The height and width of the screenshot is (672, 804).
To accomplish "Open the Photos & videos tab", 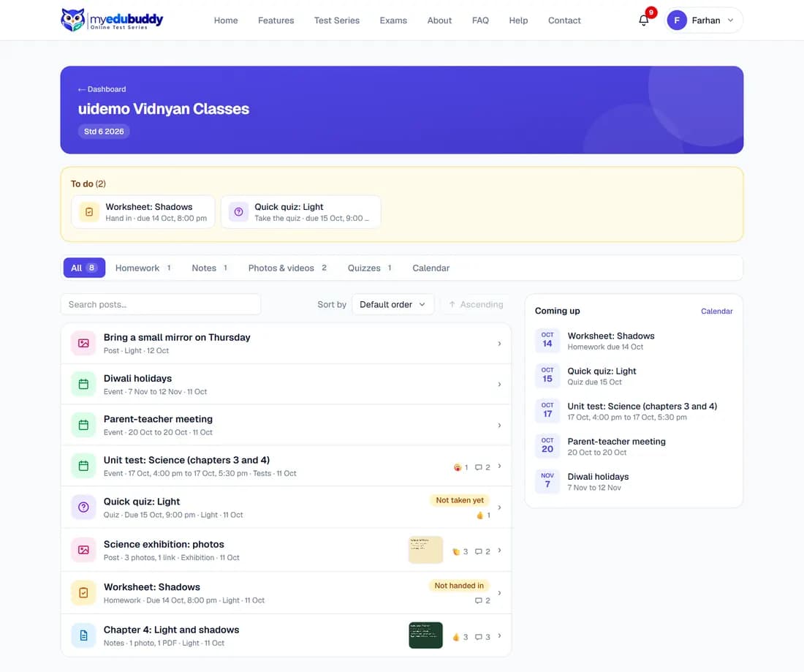I will pyautogui.click(x=288, y=268).
